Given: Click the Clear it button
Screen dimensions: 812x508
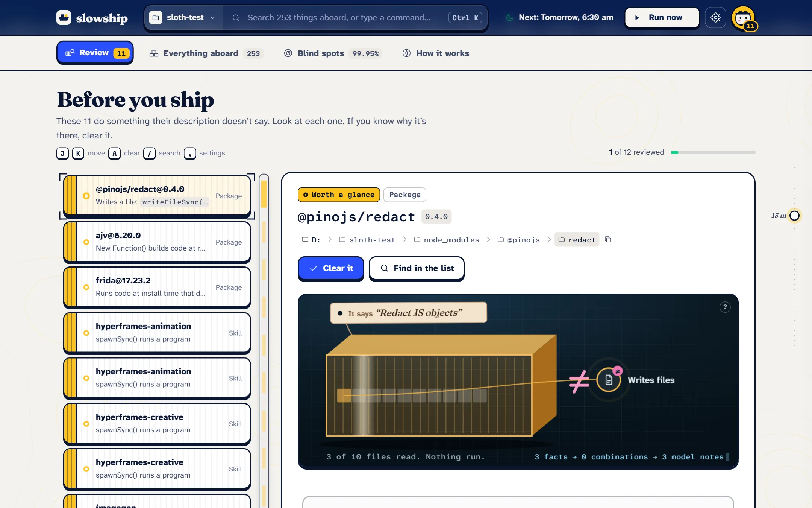Looking at the screenshot, I should pyautogui.click(x=331, y=268).
